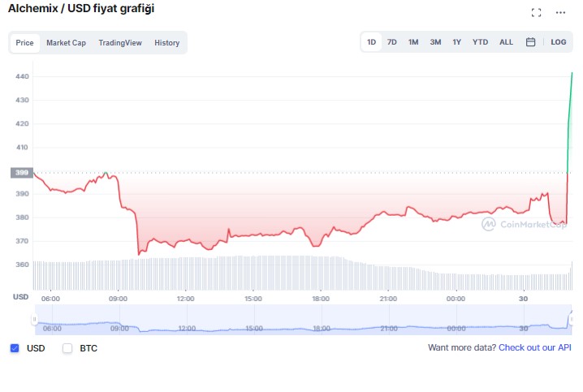Viewport: 583px width, 392px height.
Task: Switch to the Market Cap tab
Action: (x=67, y=43)
